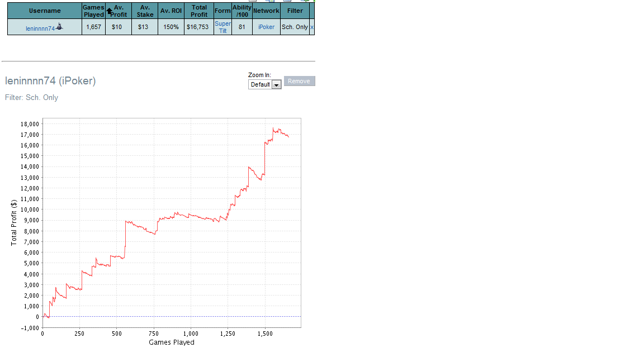
Task: Sort by the Games Played column header
Action: (94, 11)
